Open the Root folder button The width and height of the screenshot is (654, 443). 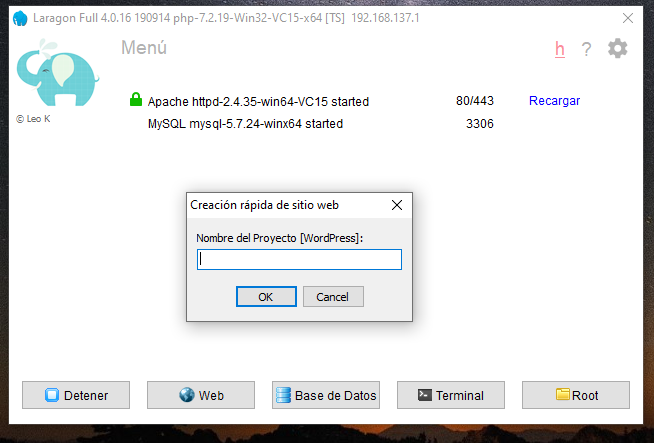pyautogui.click(x=576, y=395)
